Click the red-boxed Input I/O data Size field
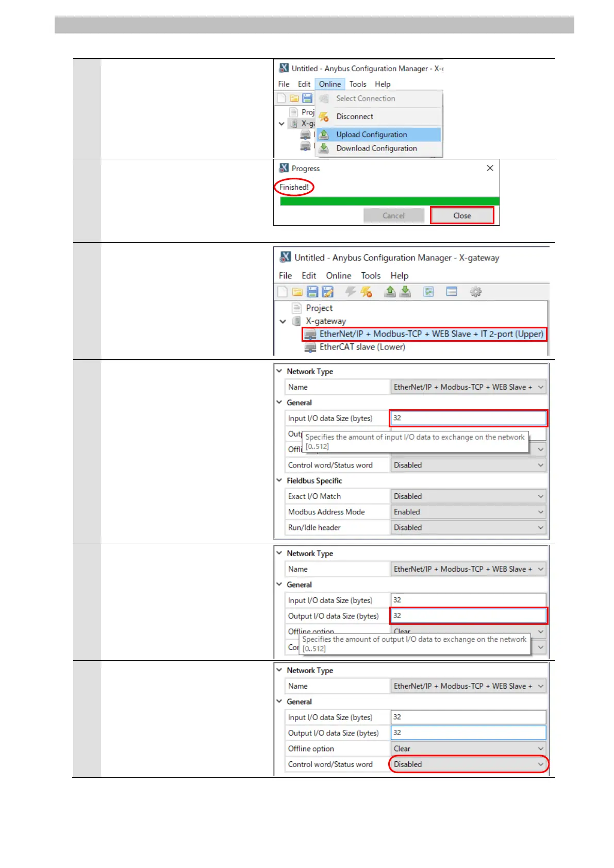 [468, 418]
